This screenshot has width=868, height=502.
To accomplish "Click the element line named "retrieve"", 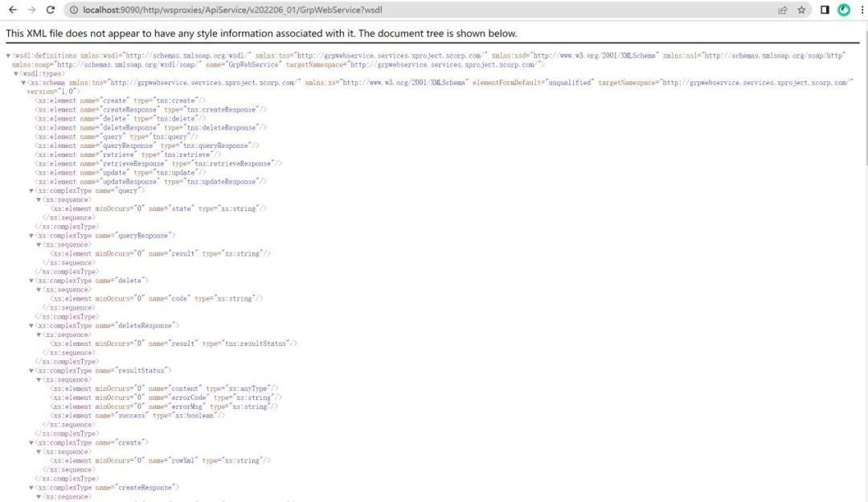I will pyautogui.click(x=128, y=154).
